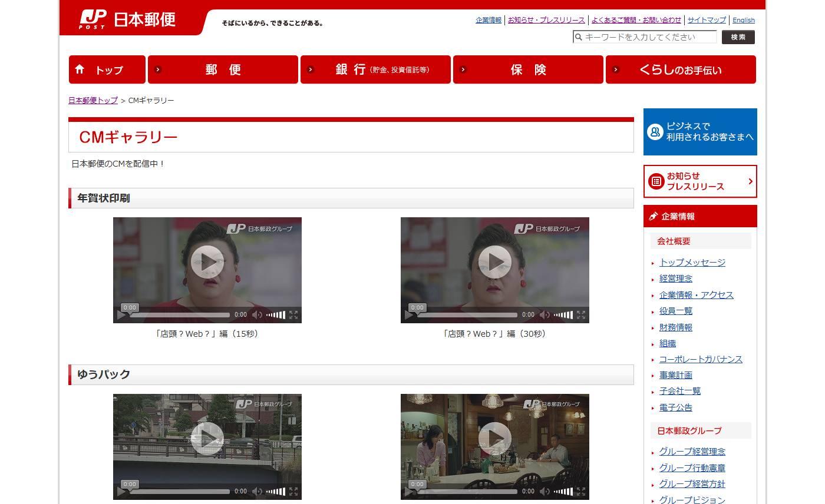Click small play control on 30秒 video
Image resolution: width=825 pixels, height=504 pixels.
click(409, 315)
